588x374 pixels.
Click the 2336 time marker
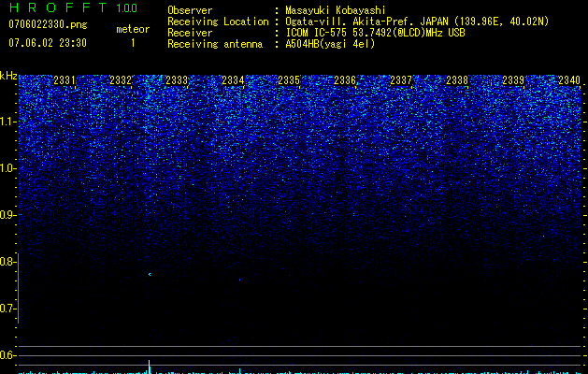(345, 80)
